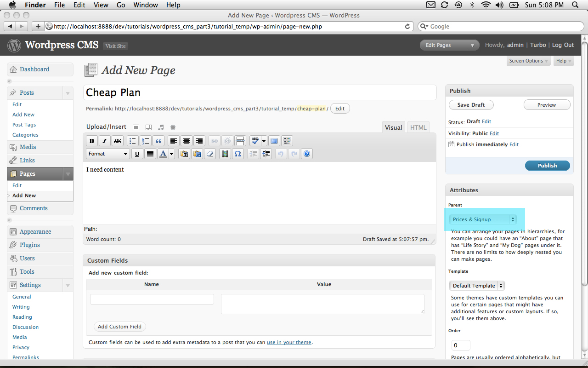Screen dimensions: 588x368
Task: Click the Add Media starburst icon
Action: pyautogui.click(x=173, y=127)
